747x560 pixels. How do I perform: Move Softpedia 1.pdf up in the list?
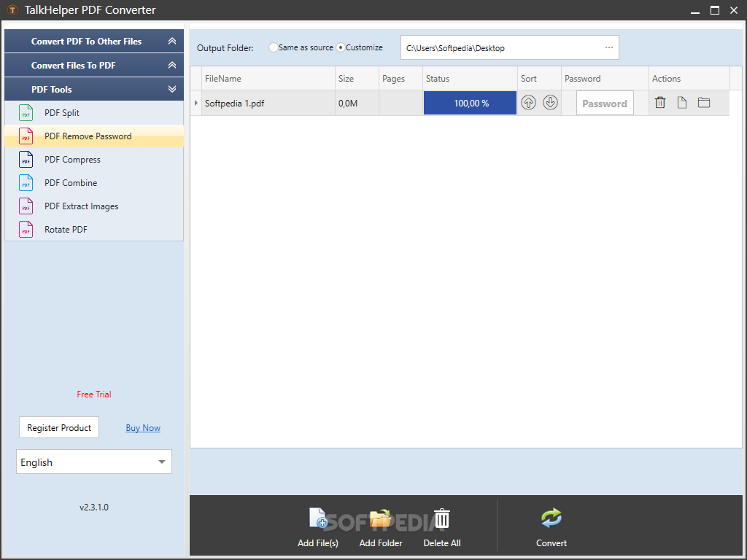[x=528, y=102]
